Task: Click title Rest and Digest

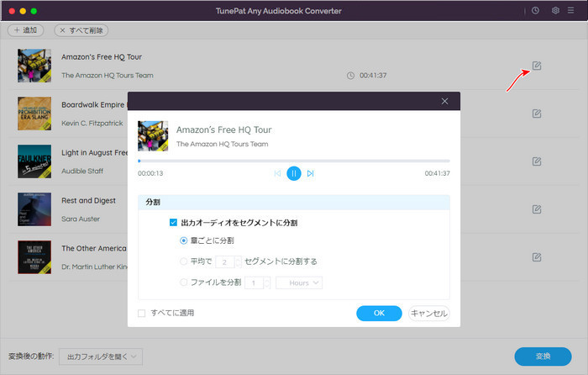Action: [88, 200]
